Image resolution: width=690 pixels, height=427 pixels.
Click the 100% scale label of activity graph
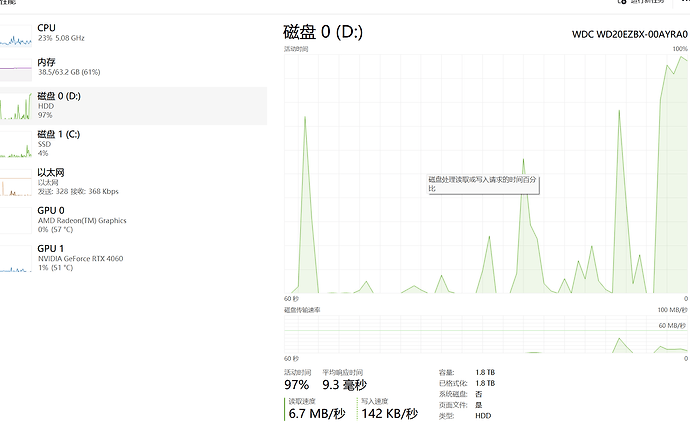(680, 49)
